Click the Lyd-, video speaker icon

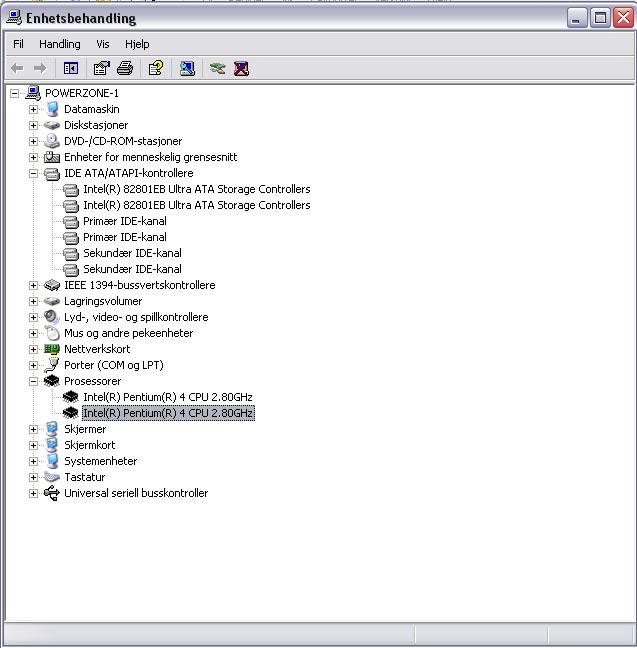52,317
